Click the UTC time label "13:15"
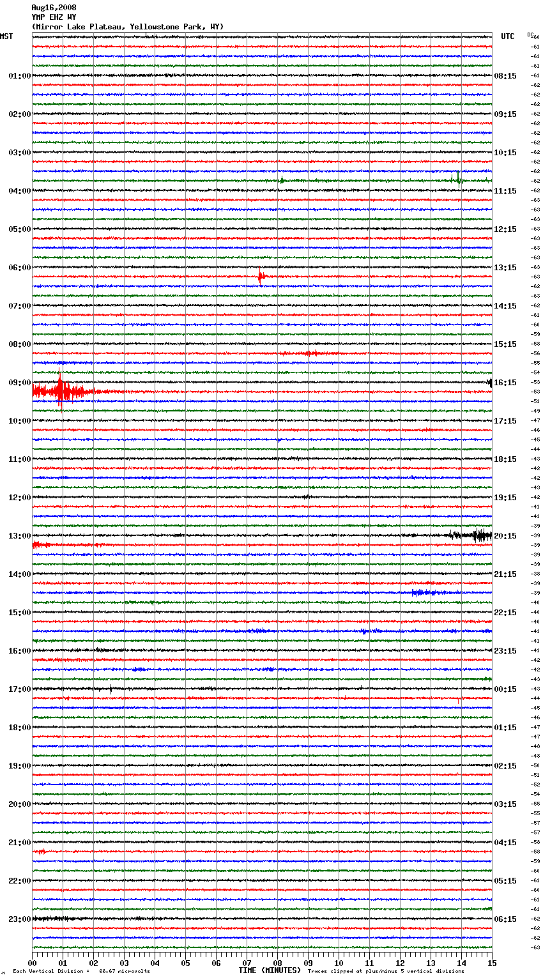 pyautogui.click(x=505, y=268)
